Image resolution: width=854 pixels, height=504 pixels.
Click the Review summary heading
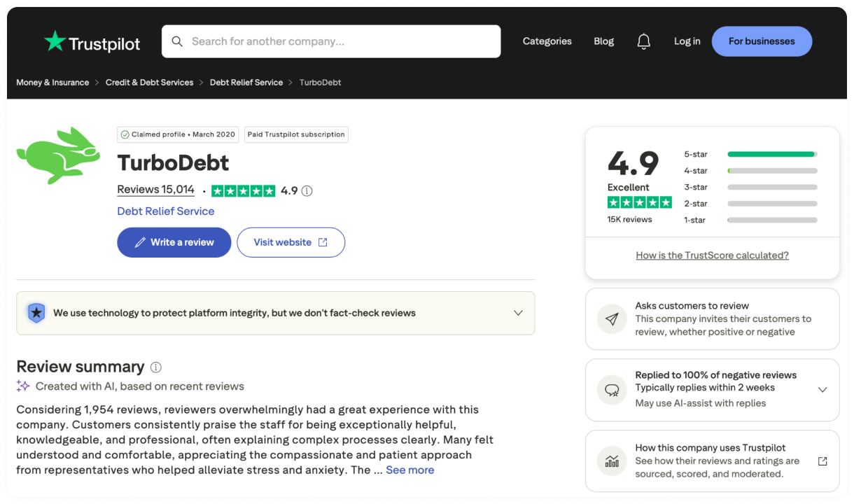80,367
